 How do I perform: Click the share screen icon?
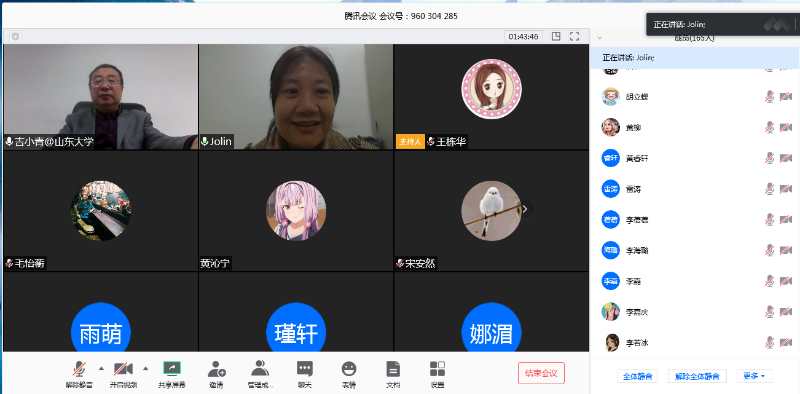pos(171,369)
